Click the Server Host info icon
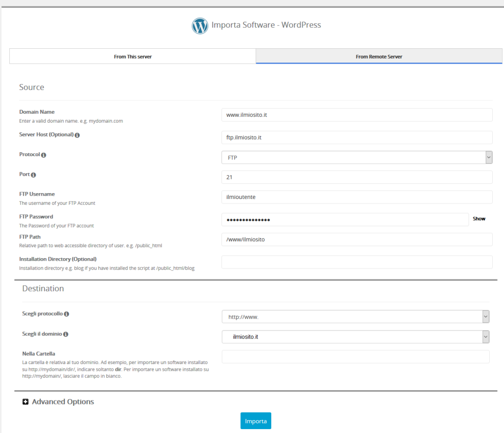The image size is (504, 433). [77, 135]
